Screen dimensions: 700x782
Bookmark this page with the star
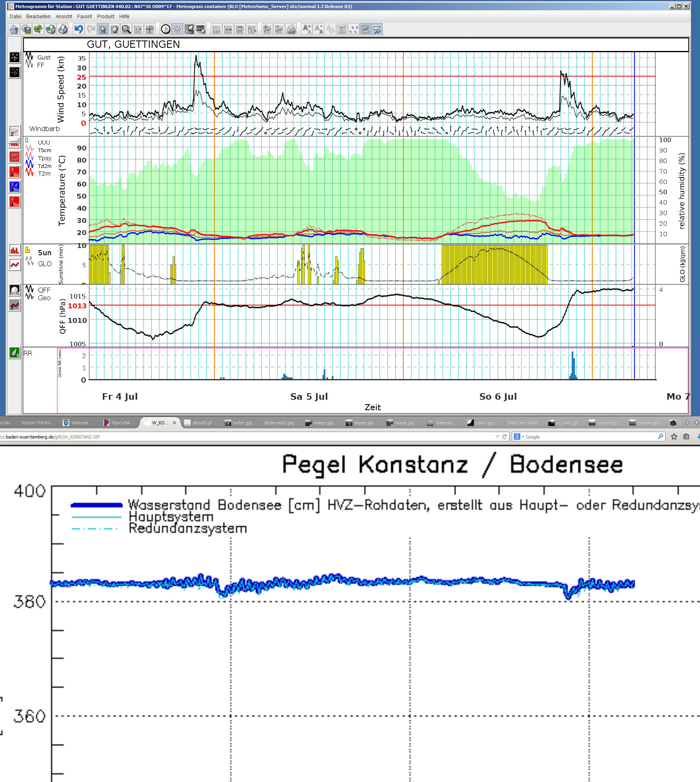coord(674,437)
